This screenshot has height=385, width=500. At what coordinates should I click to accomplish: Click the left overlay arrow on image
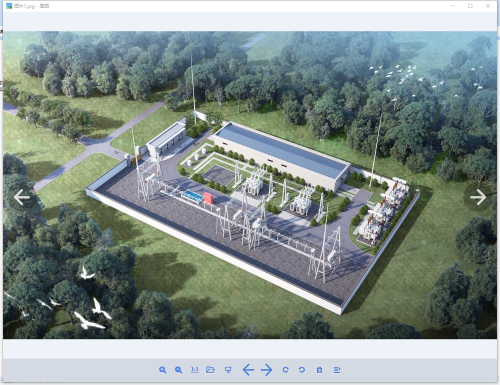[x=22, y=197]
